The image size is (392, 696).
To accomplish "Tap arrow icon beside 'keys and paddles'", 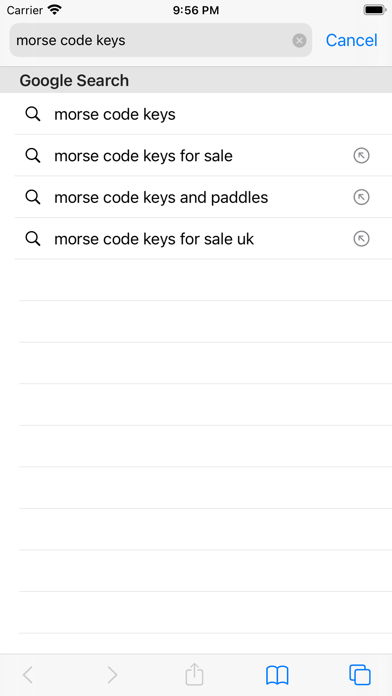I will 361,198.
